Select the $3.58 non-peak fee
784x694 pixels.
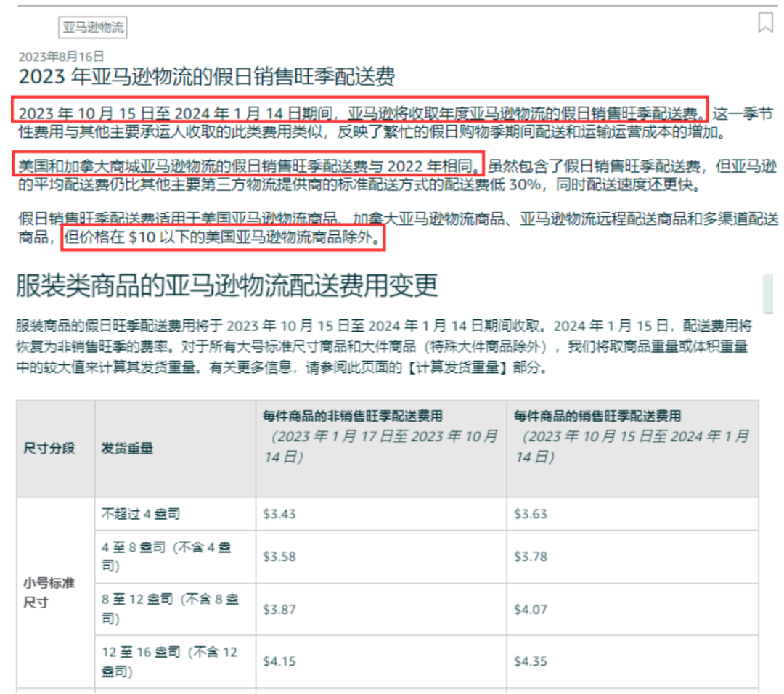279,557
